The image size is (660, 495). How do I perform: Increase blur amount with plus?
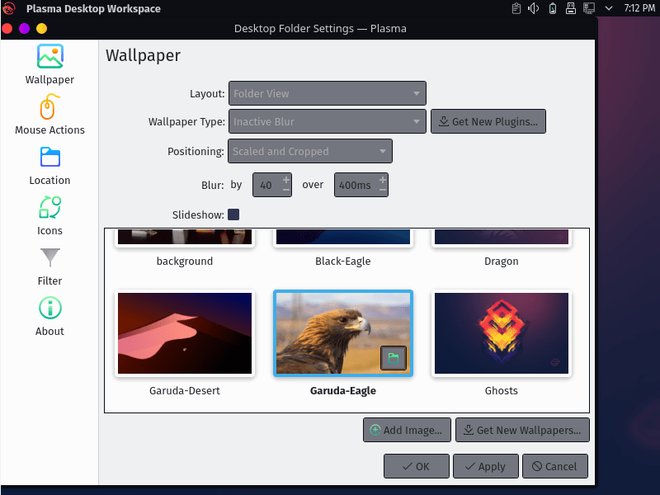click(x=286, y=180)
